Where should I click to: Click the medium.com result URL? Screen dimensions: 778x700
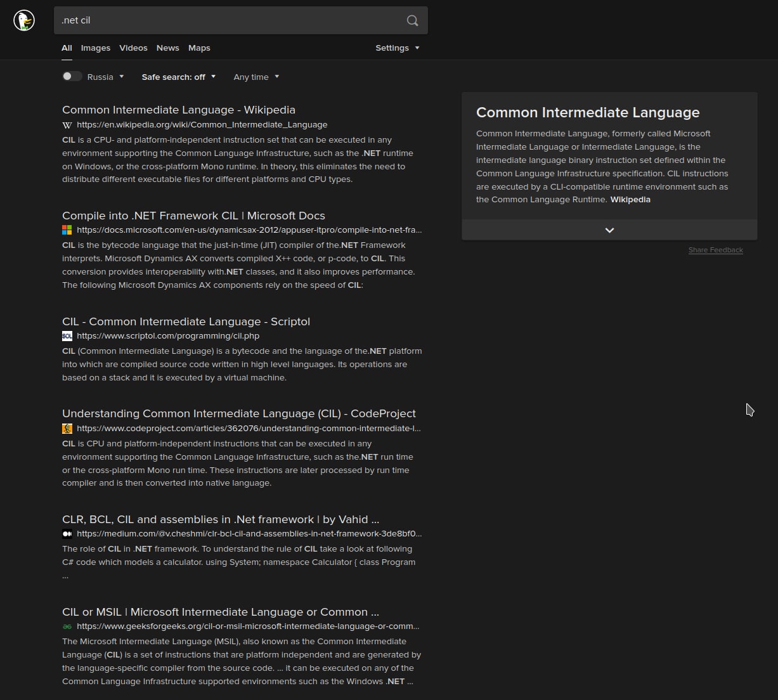point(249,534)
